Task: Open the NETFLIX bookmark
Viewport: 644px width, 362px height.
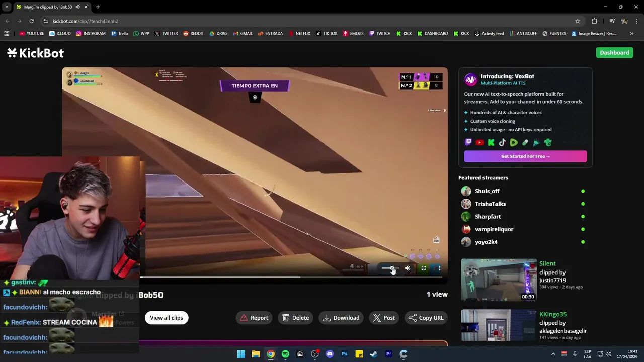Action: pos(299,34)
